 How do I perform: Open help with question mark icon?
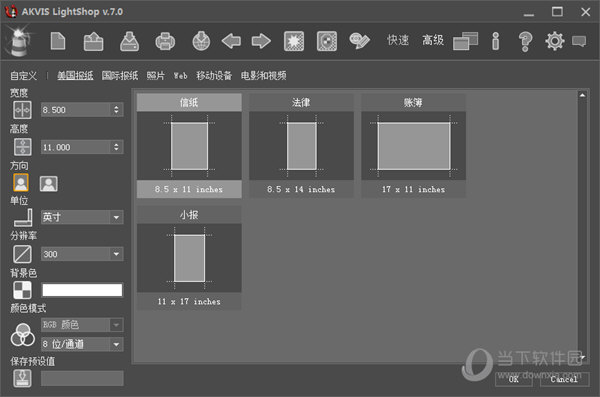525,41
